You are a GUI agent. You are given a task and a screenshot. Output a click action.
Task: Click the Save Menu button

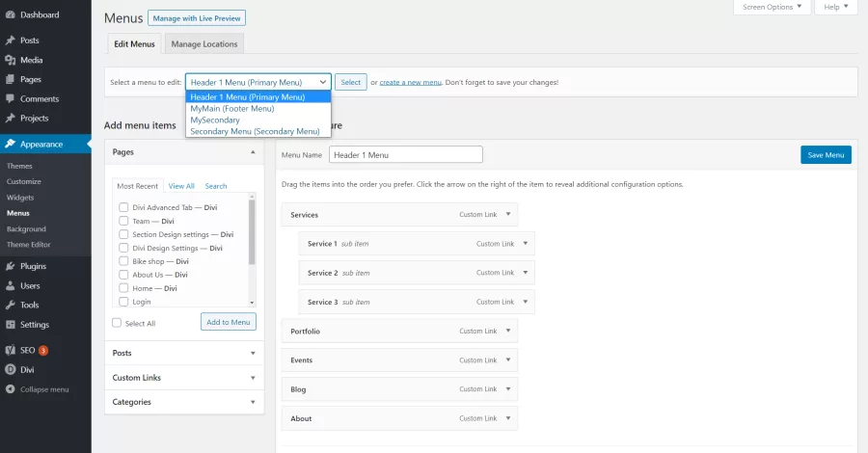coord(826,155)
